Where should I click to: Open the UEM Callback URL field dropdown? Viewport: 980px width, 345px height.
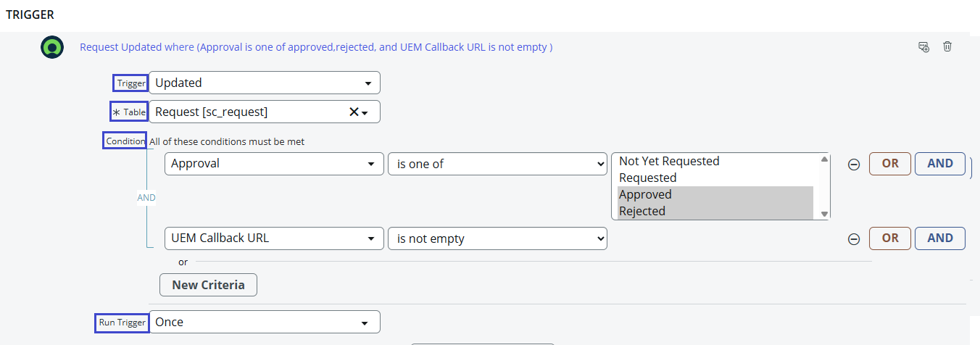click(275, 238)
